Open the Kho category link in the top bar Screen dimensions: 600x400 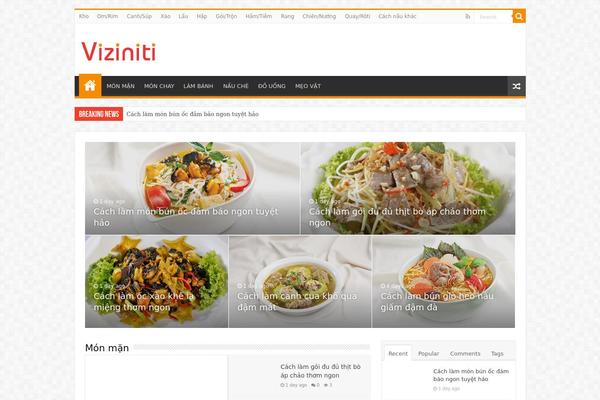coord(84,16)
